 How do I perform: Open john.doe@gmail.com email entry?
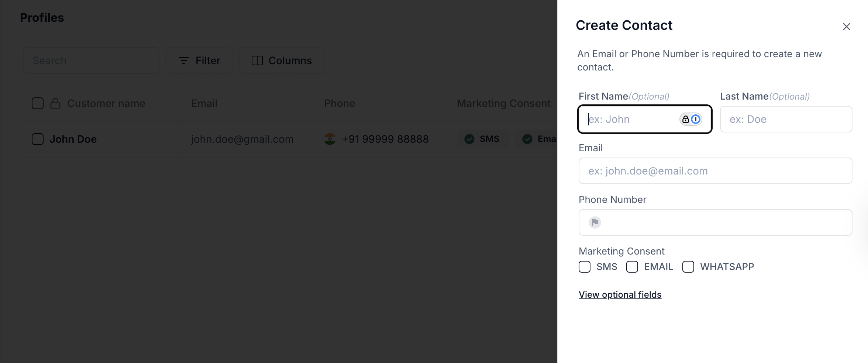242,139
